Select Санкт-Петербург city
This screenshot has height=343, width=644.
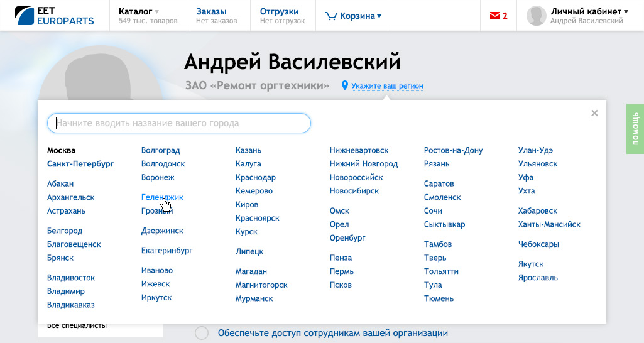pos(80,164)
